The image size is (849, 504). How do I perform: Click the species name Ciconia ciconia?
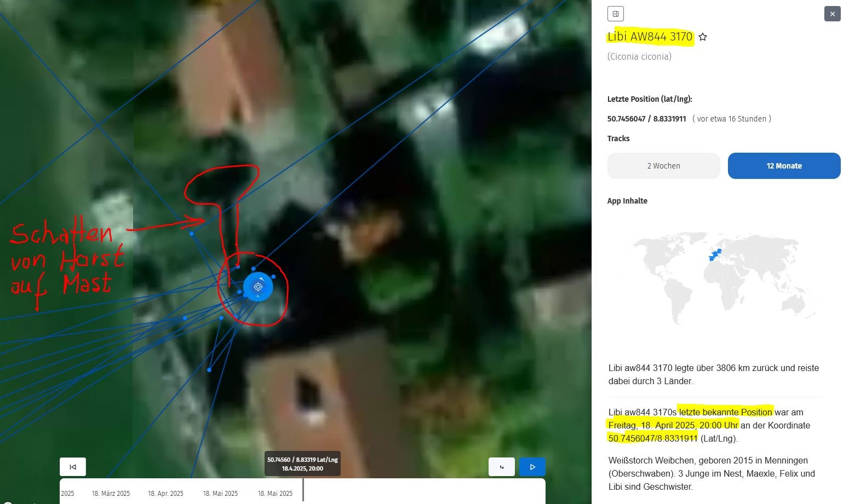(x=639, y=56)
